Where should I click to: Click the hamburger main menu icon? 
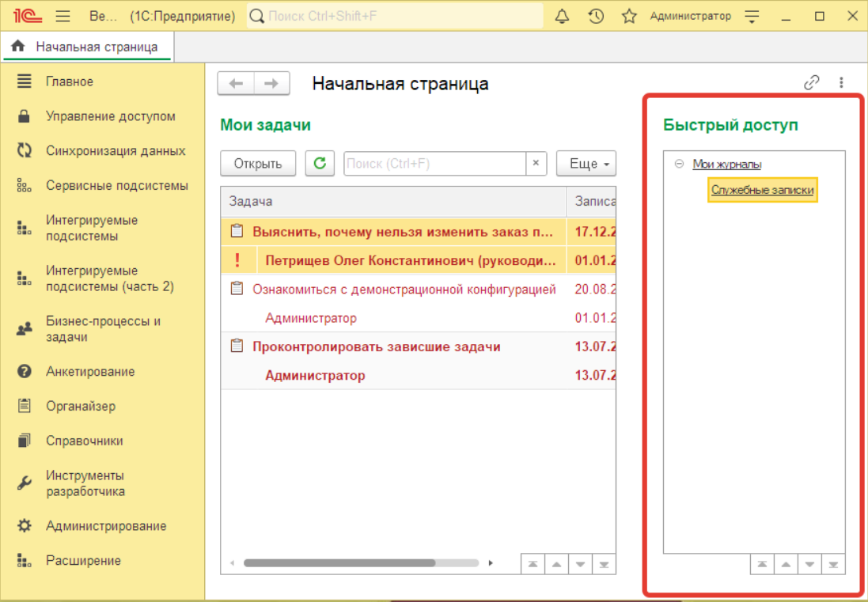point(63,16)
